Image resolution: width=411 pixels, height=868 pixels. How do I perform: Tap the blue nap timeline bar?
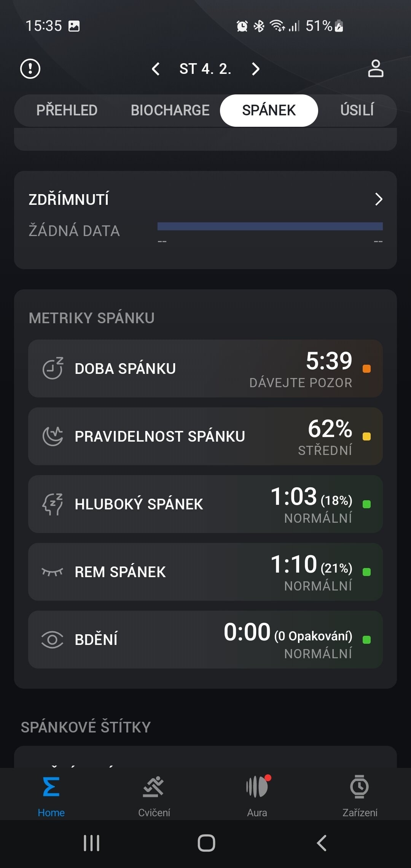tap(270, 227)
